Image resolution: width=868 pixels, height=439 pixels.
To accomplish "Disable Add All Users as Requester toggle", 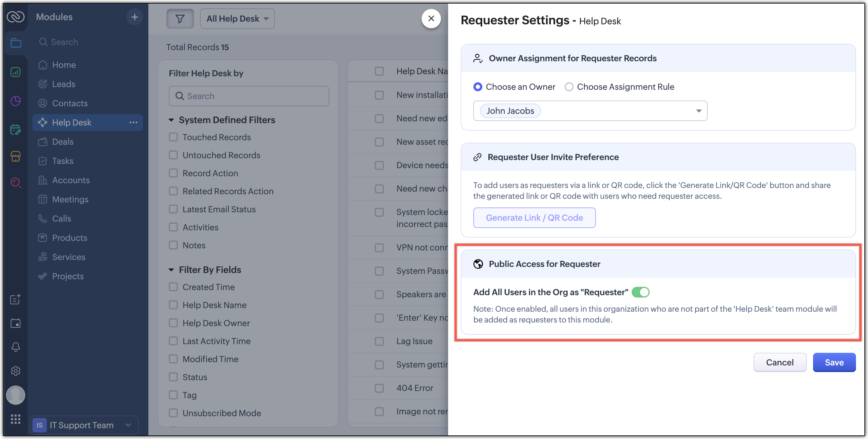I will tap(640, 292).
